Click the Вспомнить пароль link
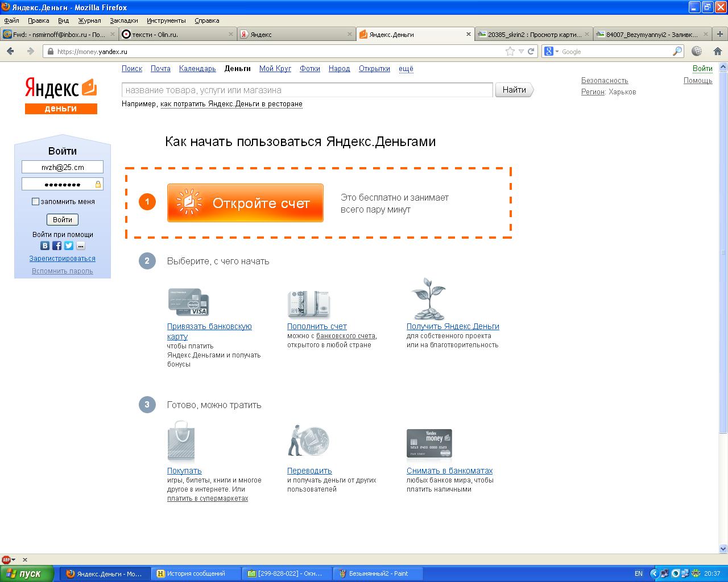 [63, 271]
